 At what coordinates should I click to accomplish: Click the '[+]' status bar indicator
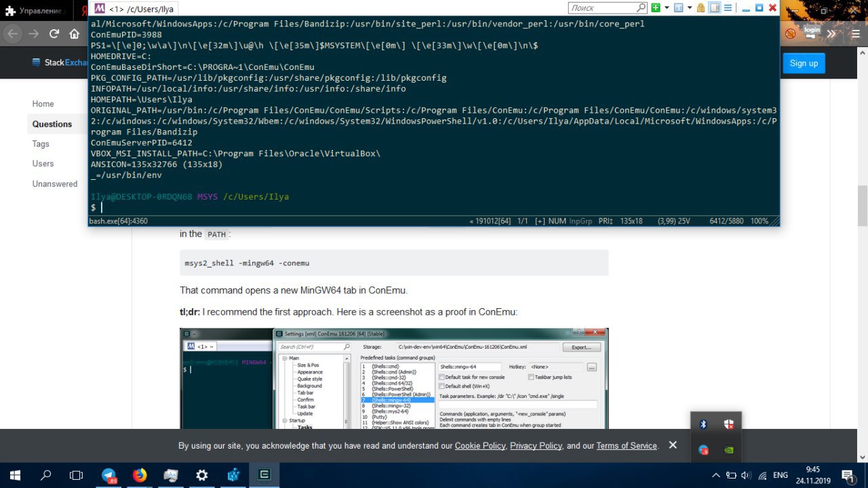pos(540,221)
